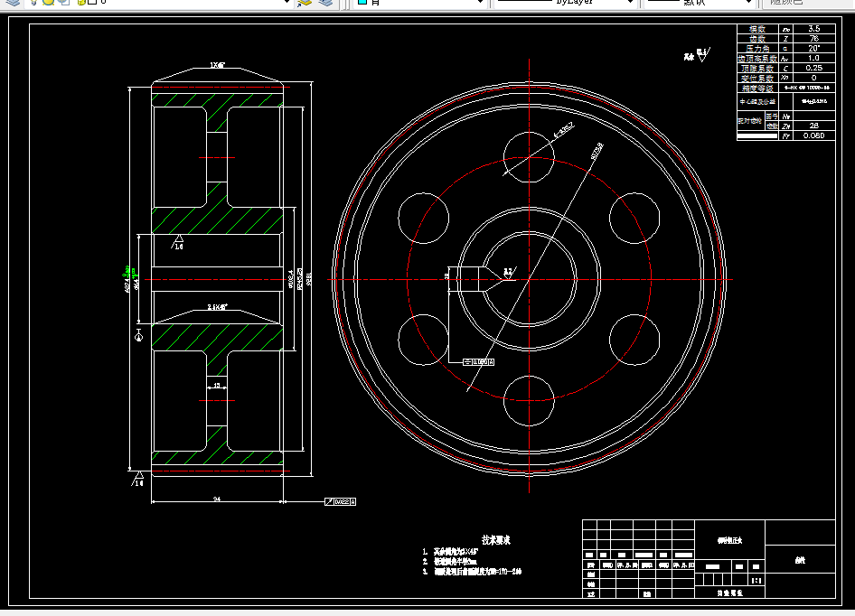Select the tooth count value 76

point(813,39)
